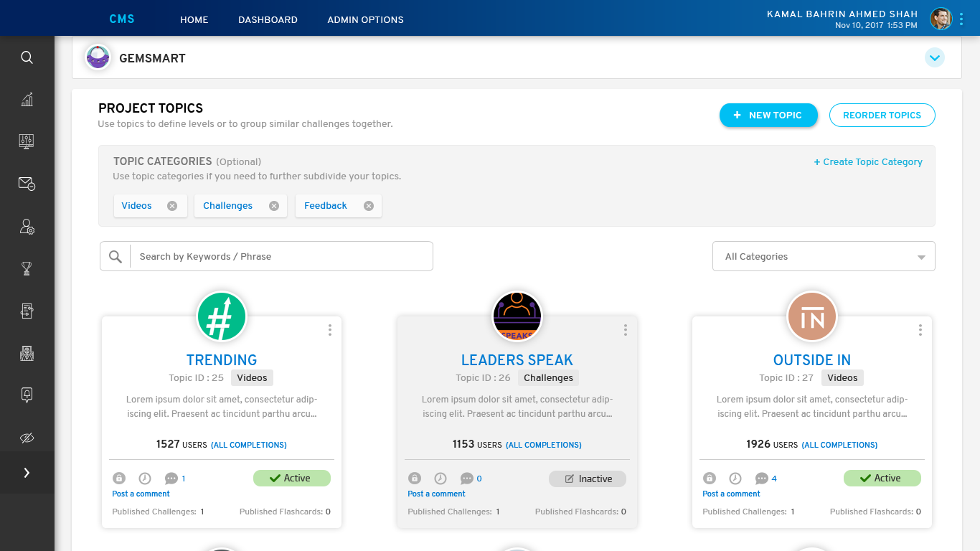This screenshot has height=551, width=980.
Task: Click the notification bell icon in sidebar
Action: point(27,395)
